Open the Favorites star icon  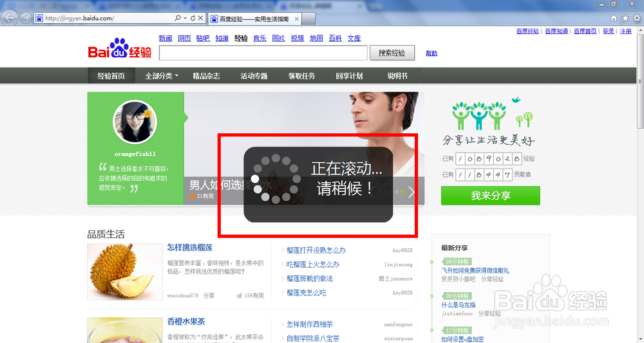pos(625,18)
